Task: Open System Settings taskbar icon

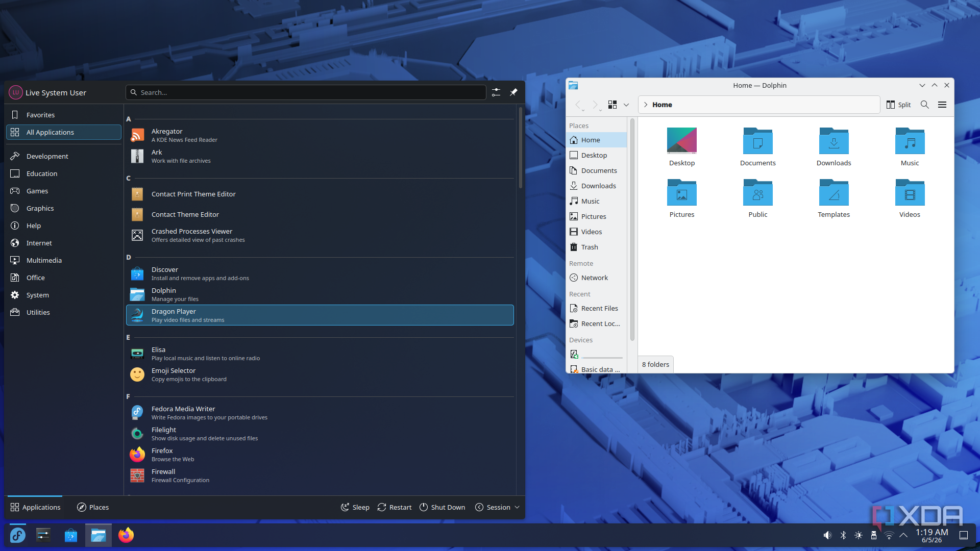Action: 43,535
